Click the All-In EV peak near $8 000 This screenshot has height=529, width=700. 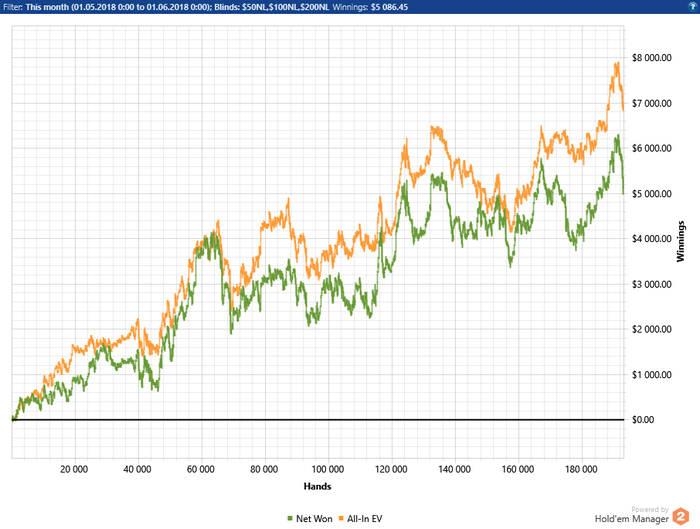618,63
